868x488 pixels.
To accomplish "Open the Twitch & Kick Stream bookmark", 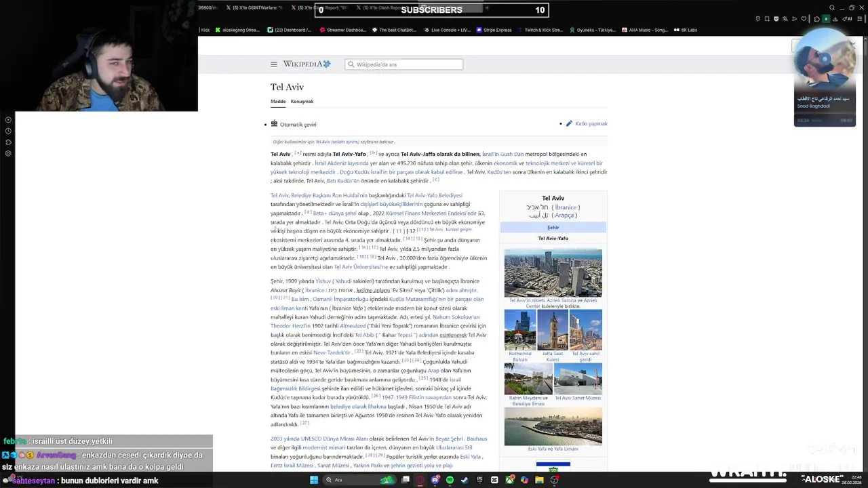I will pyautogui.click(x=540, y=30).
